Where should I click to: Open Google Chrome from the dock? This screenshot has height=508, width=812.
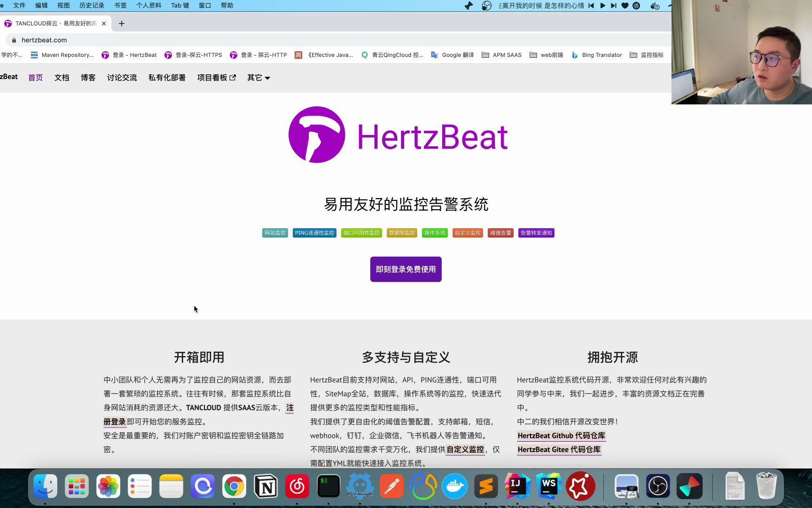tap(234, 486)
